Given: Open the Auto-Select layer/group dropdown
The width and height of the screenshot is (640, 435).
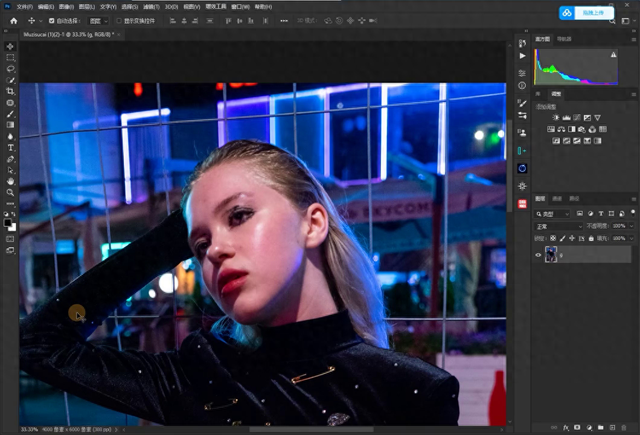Looking at the screenshot, I should (97, 20).
